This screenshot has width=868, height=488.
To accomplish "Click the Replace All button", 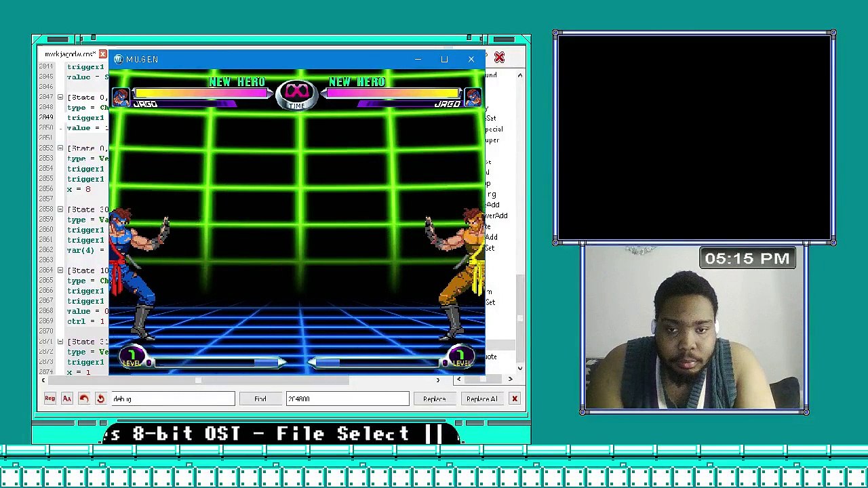I will click(x=481, y=399).
